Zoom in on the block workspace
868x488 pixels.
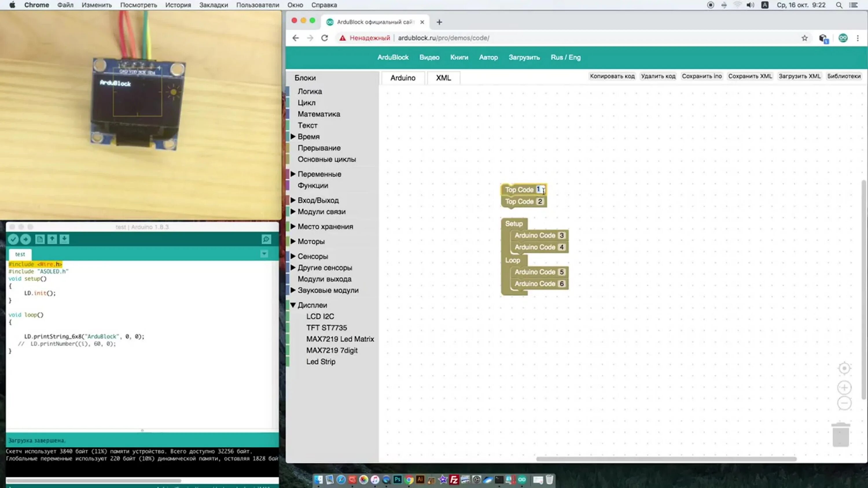point(844,388)
